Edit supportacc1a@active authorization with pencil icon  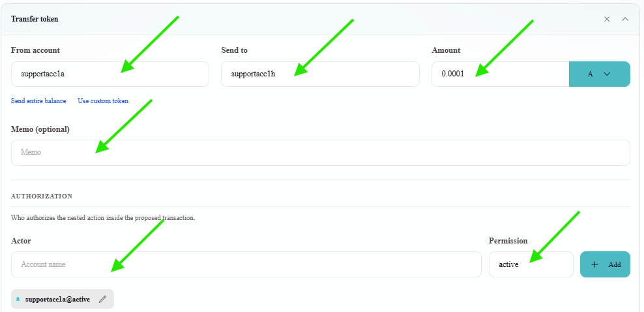pyautogui.click(x=103, y=299)
